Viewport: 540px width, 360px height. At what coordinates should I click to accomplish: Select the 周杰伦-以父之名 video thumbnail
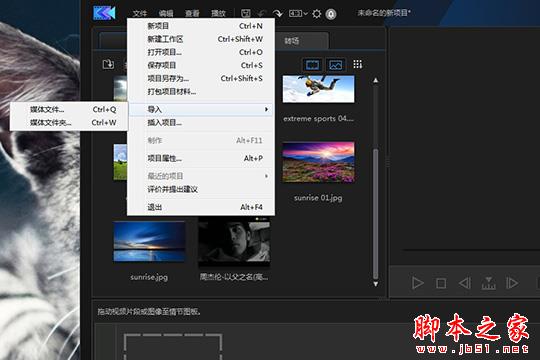(x=234, y=241)
